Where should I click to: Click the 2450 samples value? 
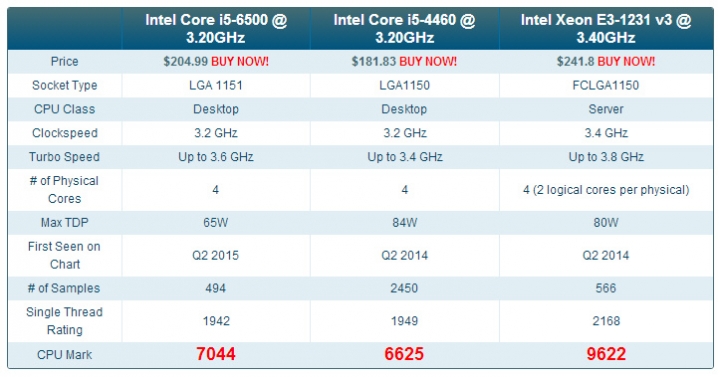(x=405, y=288)
